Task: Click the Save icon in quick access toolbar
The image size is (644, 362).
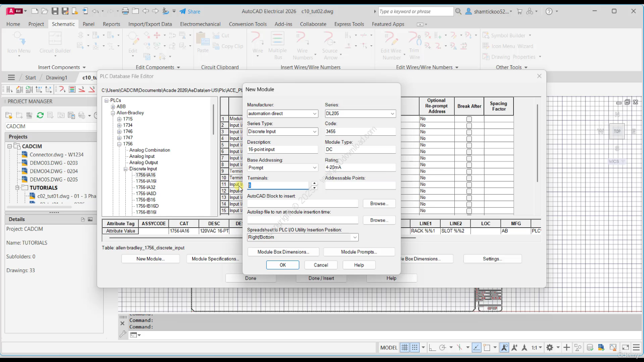Action: pos(54,11)
